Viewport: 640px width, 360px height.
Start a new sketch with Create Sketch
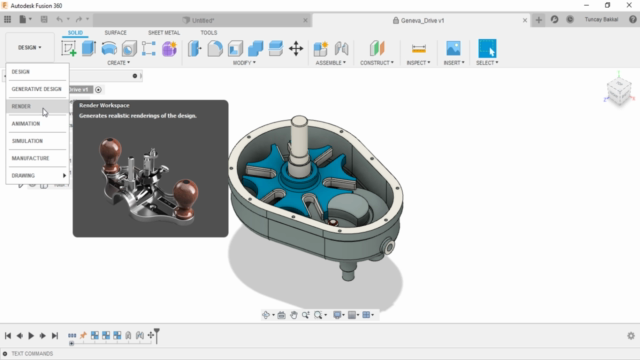(69, 48)
